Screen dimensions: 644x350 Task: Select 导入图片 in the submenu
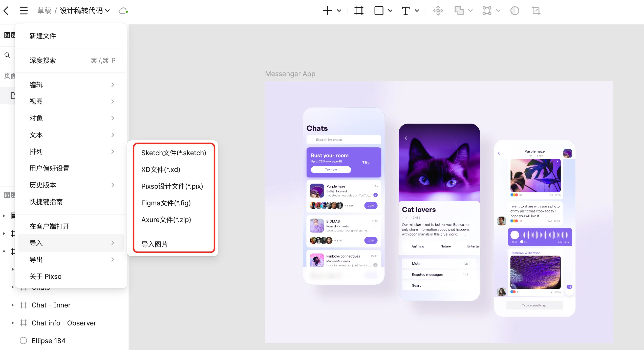[155, 244]
